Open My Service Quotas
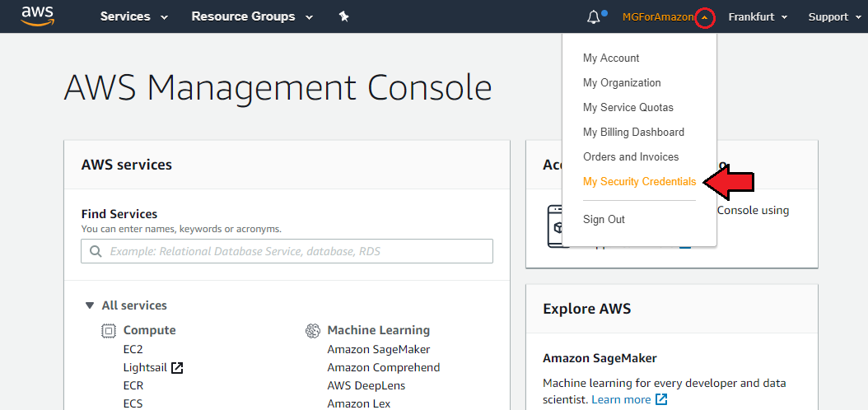Viewport: 868px width, 410px height. [628, 107]
